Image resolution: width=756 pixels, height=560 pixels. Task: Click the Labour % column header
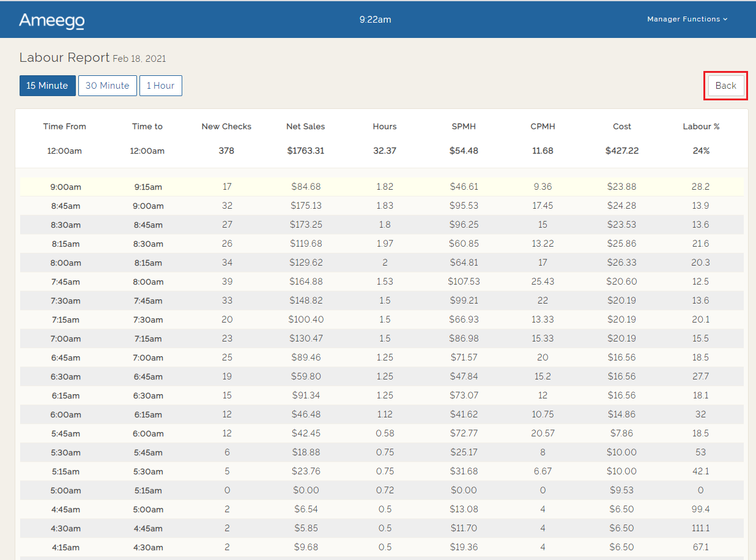701,126
